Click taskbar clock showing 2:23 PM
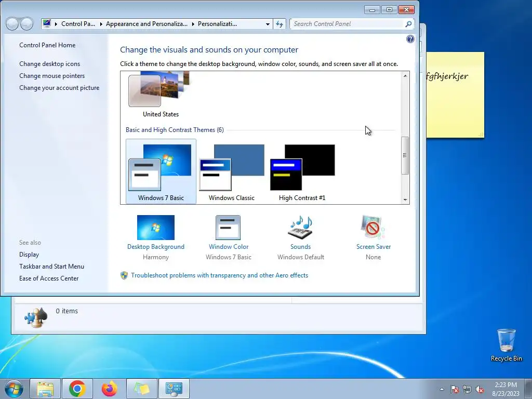The height and width of the screenshot is (399, 532). coord(506,389)
